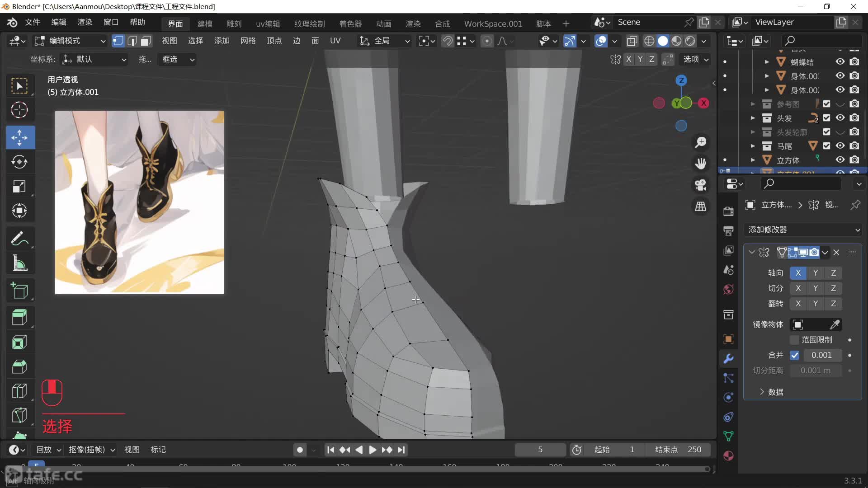
Task: Select the Rotate tool
Action: click(19, 162)
